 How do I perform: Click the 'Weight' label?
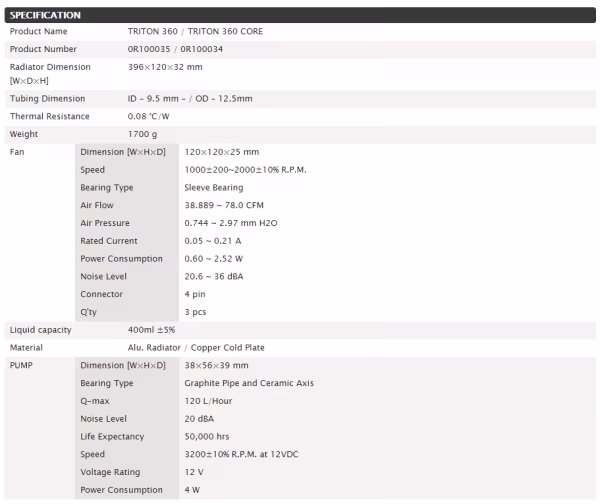tap(24, 134)
